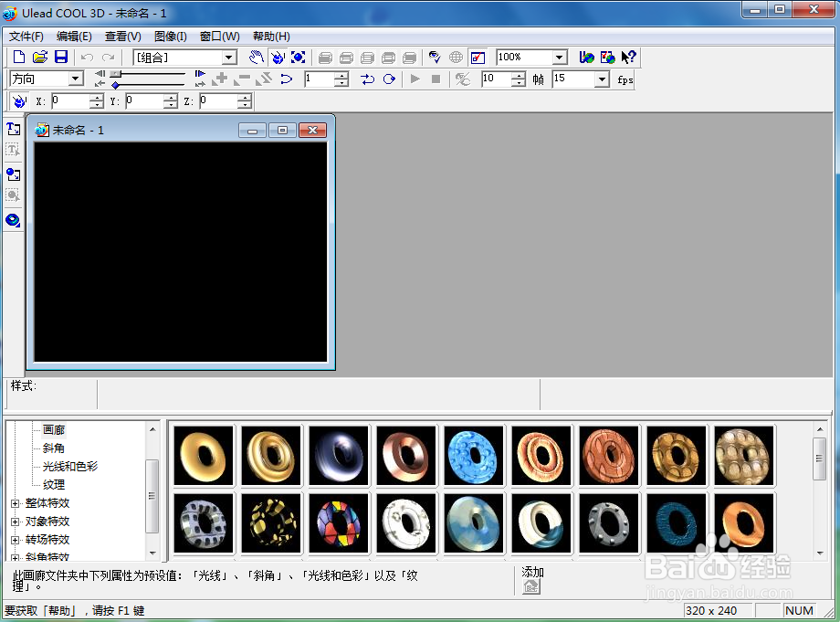Toggle the checked display option icon
Viewport: 840px width, 622px height.
point(478,58)
